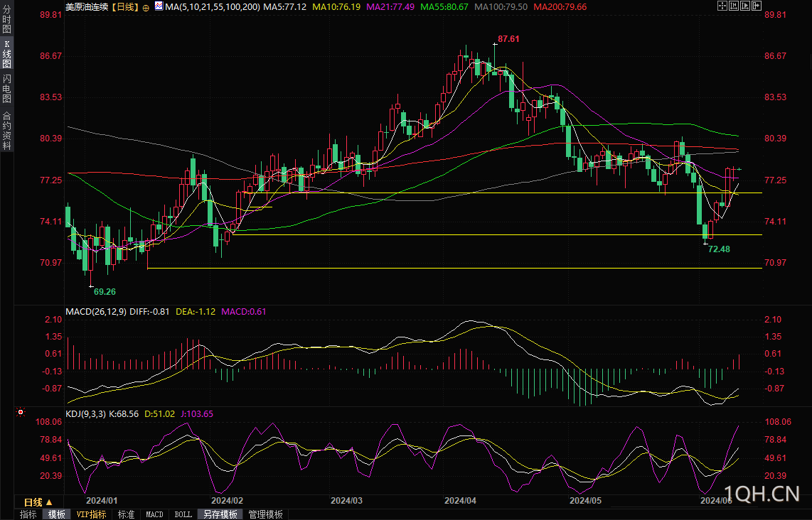Switch to the 指标 bottom tab
The height and width of the screenshot is (520, 812).
pyautogui.click(x=28, y=514)
